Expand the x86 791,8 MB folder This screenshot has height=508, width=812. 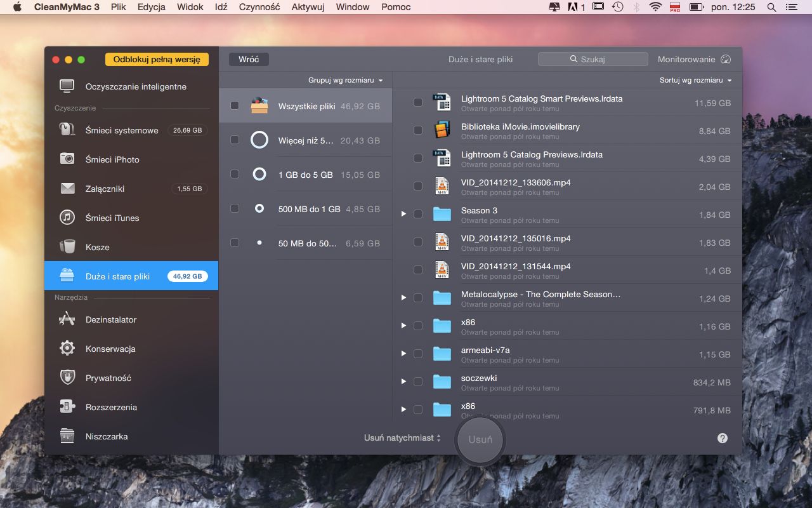403,410
